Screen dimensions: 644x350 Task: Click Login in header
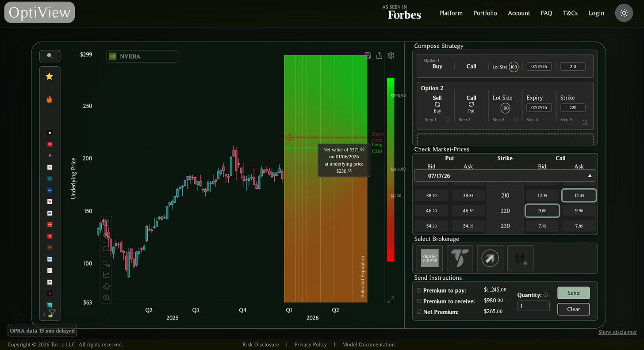(x=596, y=13)
